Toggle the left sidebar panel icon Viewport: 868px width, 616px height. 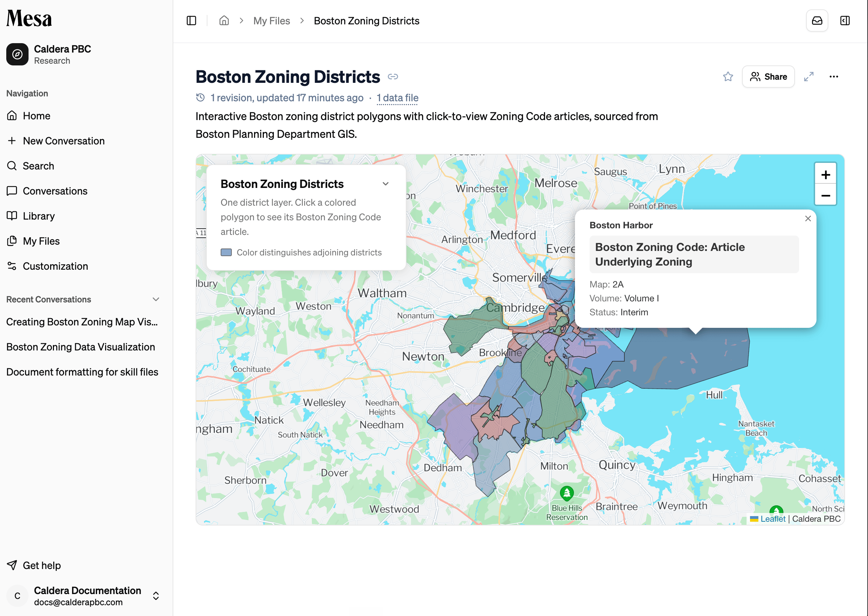coord(191,21)
